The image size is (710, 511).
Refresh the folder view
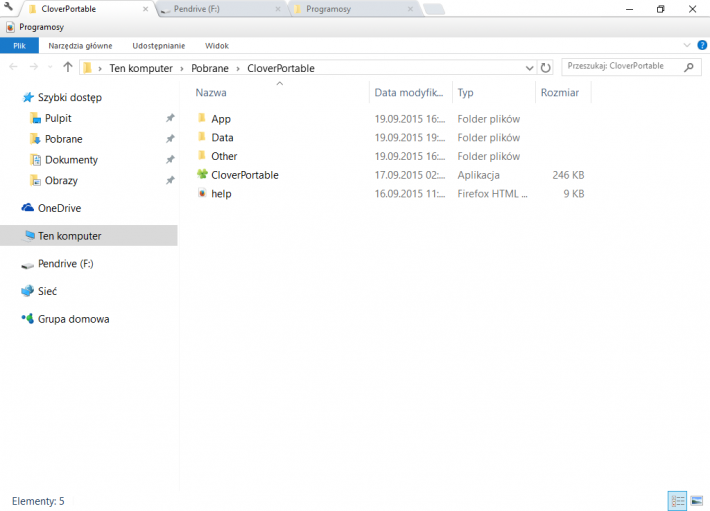click(x=546, y=68)
